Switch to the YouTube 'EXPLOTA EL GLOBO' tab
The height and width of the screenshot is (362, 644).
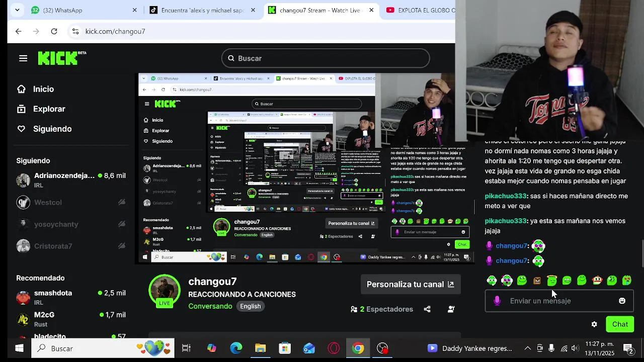[x=420, y=10]
